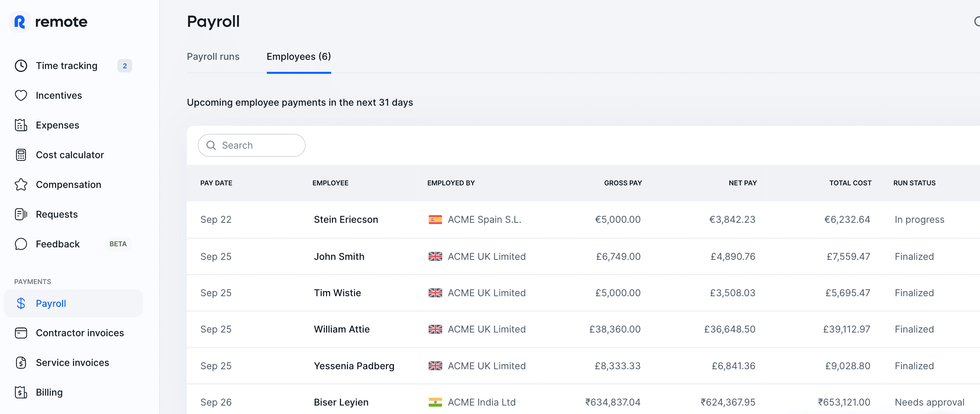
Task: Click the search magnifier icon
Action: [x=211, y=145]
